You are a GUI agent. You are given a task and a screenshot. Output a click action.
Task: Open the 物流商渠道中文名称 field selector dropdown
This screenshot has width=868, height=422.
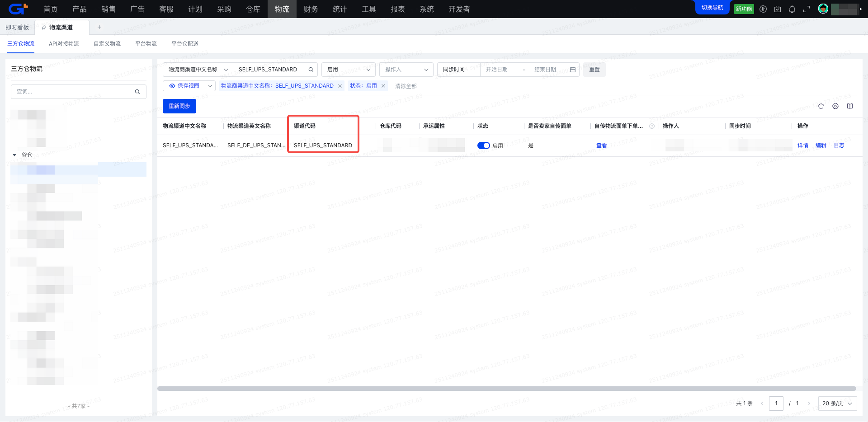[x=198, y=70]
